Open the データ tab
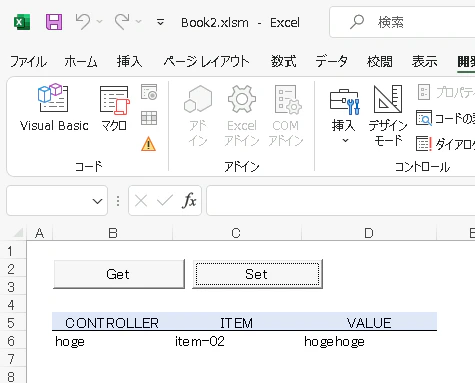This screenshot has height=383, width=475. [332, 62]
